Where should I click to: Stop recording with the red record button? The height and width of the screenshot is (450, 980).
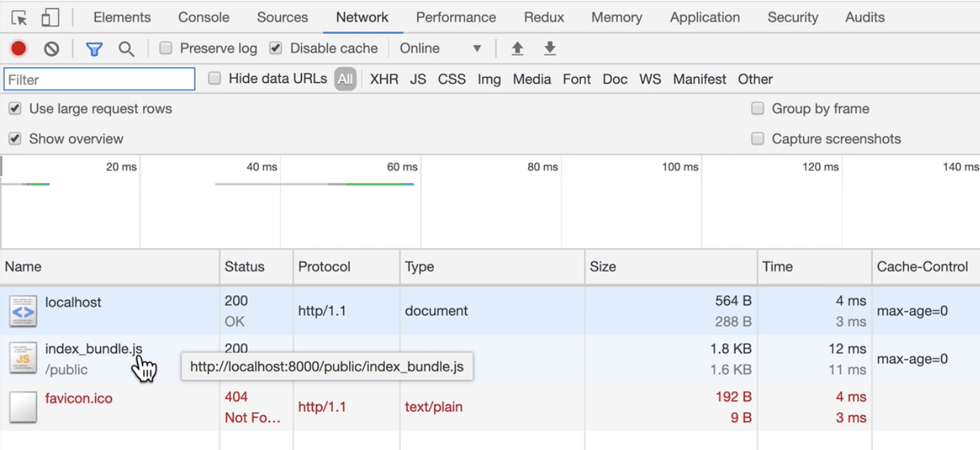click(19, 49)
